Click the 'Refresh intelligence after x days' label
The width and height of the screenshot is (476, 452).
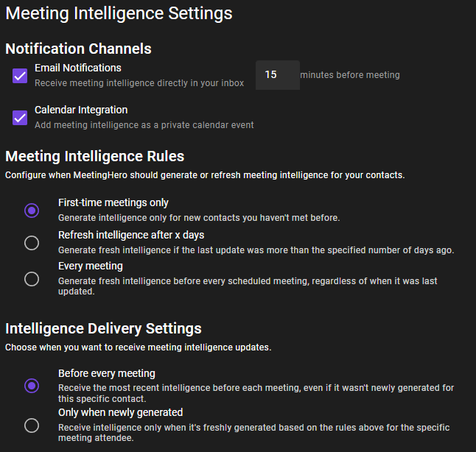tap(131, 235)
